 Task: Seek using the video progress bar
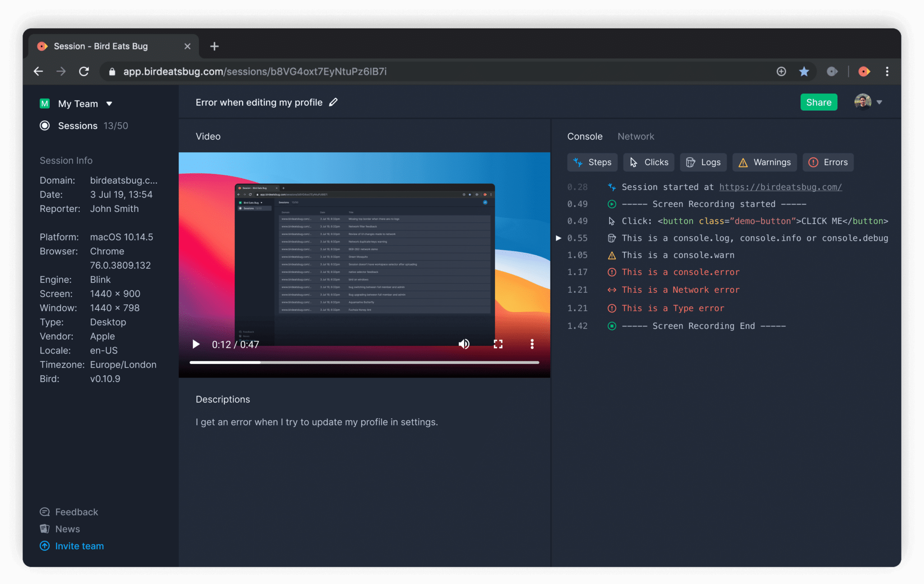[x=365, y=362]
